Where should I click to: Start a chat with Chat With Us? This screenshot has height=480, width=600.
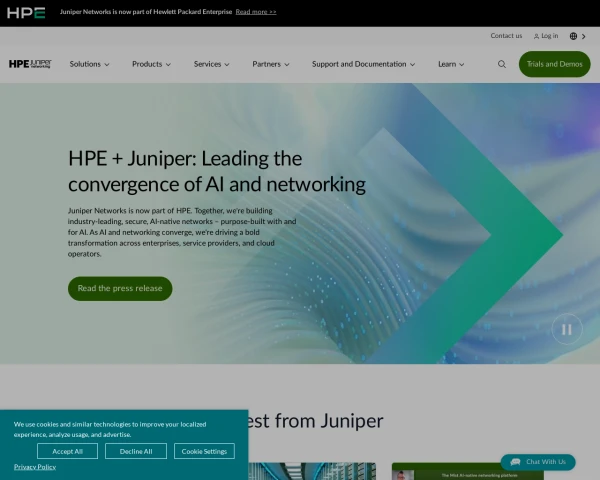click(x=538, y=462)
